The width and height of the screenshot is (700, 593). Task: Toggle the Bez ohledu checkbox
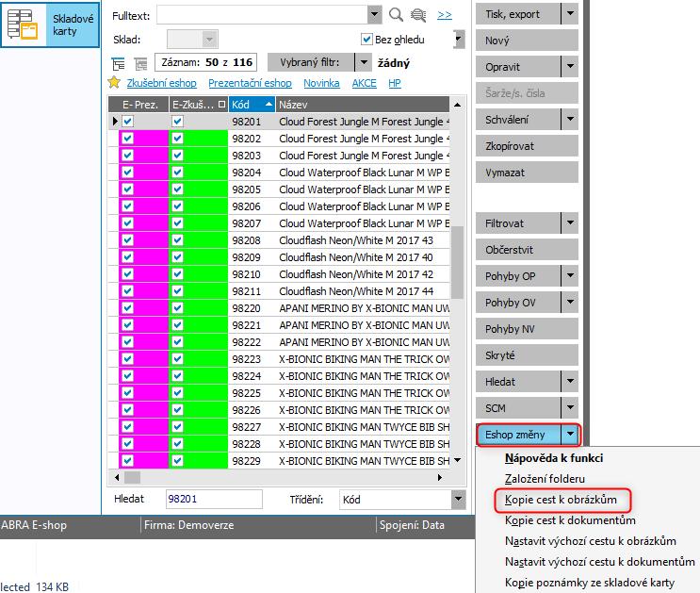pos(366,40)
